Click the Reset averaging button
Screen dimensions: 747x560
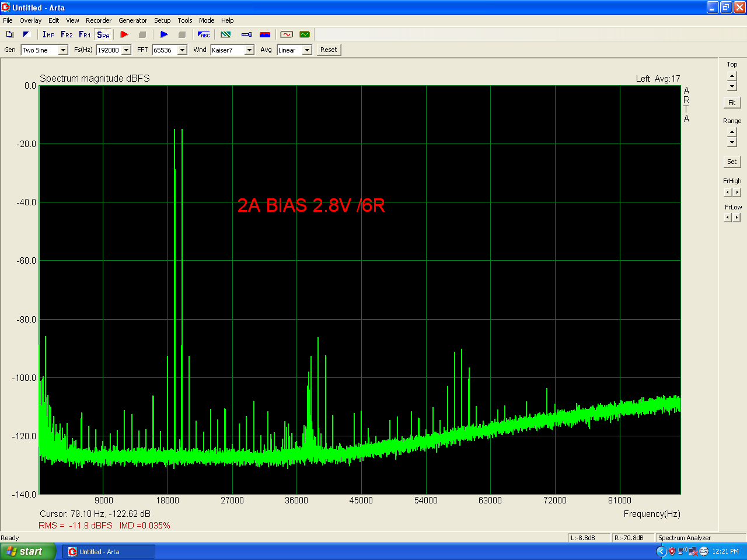pos(329,50)
